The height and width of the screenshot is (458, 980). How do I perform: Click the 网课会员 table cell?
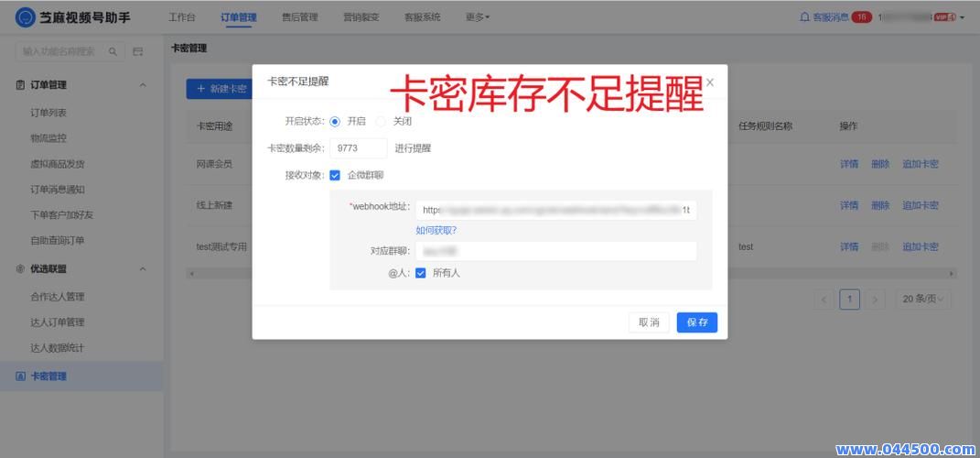pos(214,164)
